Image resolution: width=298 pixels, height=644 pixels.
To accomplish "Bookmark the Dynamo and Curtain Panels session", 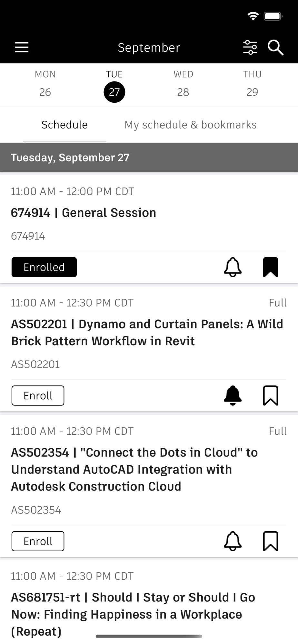I will tap(271, 395).
